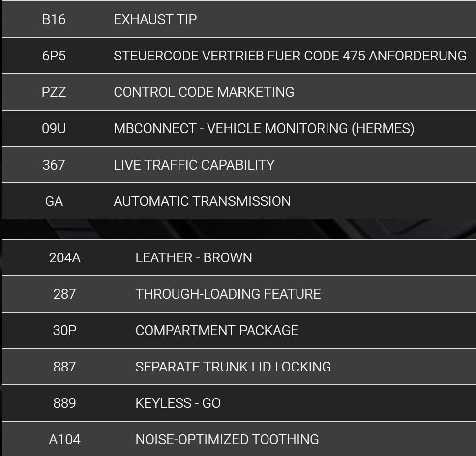The height and width of the screenshot is (456, 476).
Task: Select MBConnect Vehicle Monitoring (Hermes) row
Action: [x=239, y=128]
